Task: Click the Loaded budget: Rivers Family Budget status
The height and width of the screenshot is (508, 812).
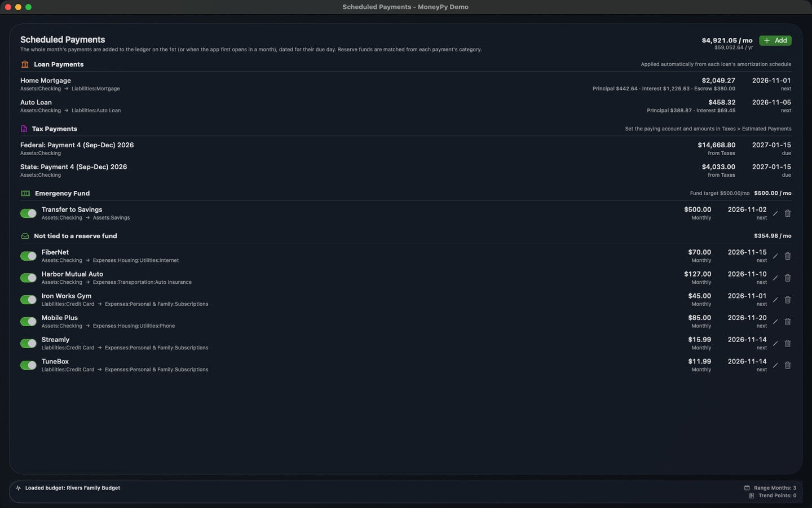Action: click(73, 488)
